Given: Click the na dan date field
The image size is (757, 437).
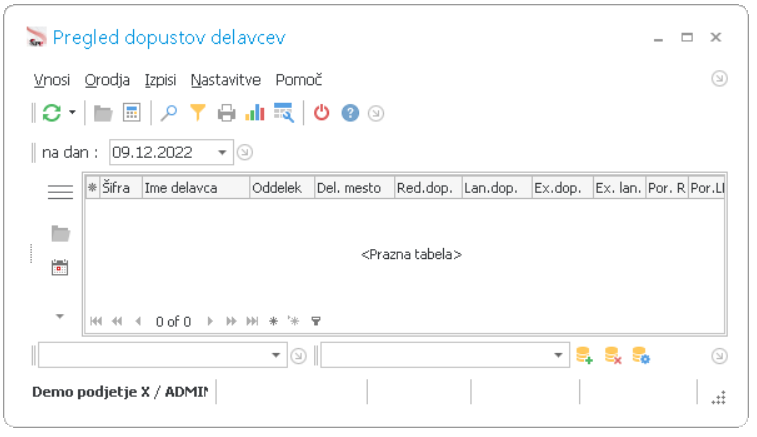Looking at the screenshot, I should point(160,153).
